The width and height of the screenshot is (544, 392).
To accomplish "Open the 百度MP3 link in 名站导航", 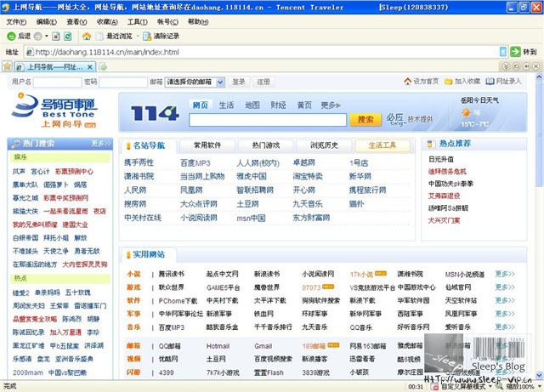I will 195,163.
